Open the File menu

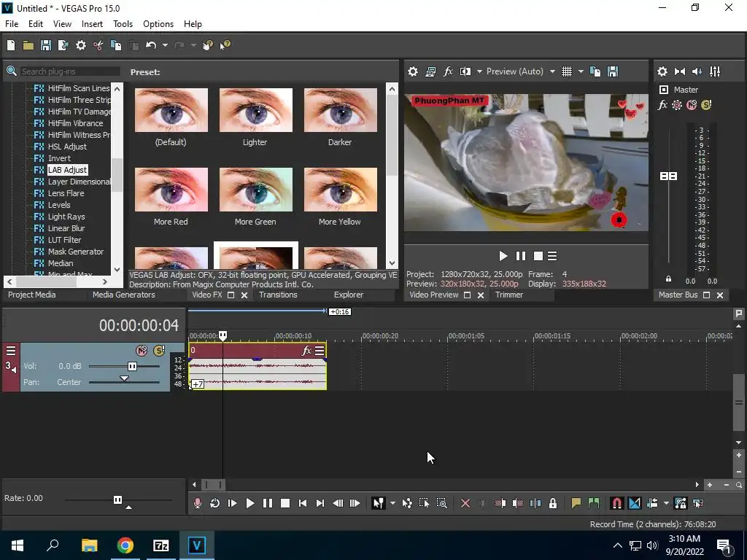12,24
